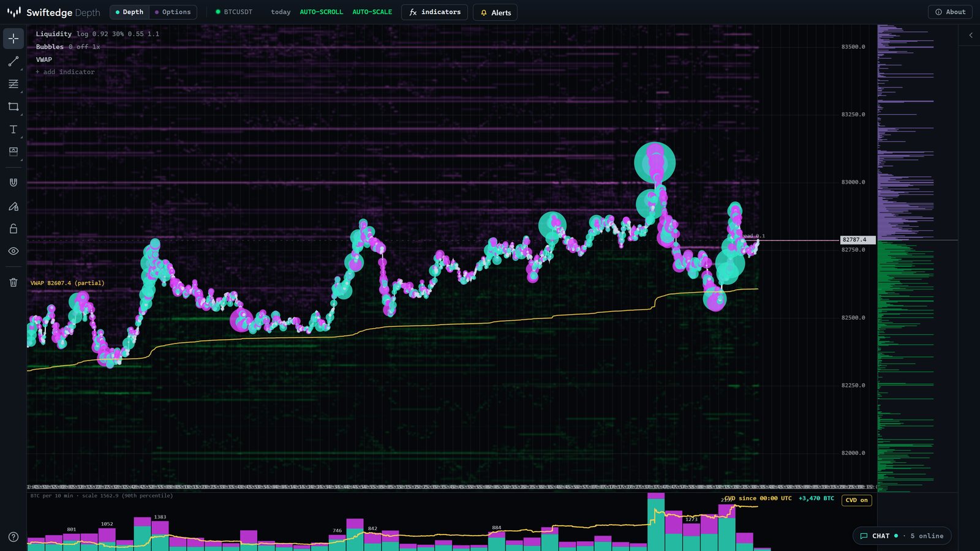The height and width of the screenshot is (551, 980).
Task: Click the 82500.0 price axis label
Action: pos(853,318)
